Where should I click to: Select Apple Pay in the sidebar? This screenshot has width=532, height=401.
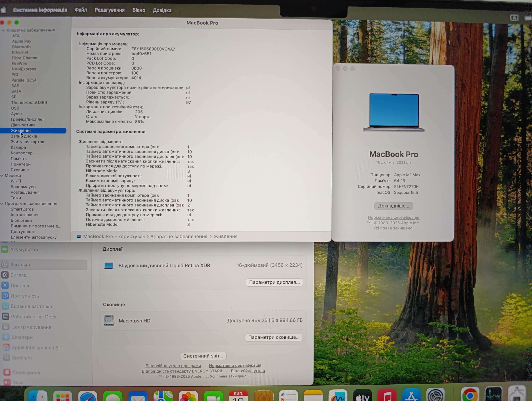[x=22, y=41]
